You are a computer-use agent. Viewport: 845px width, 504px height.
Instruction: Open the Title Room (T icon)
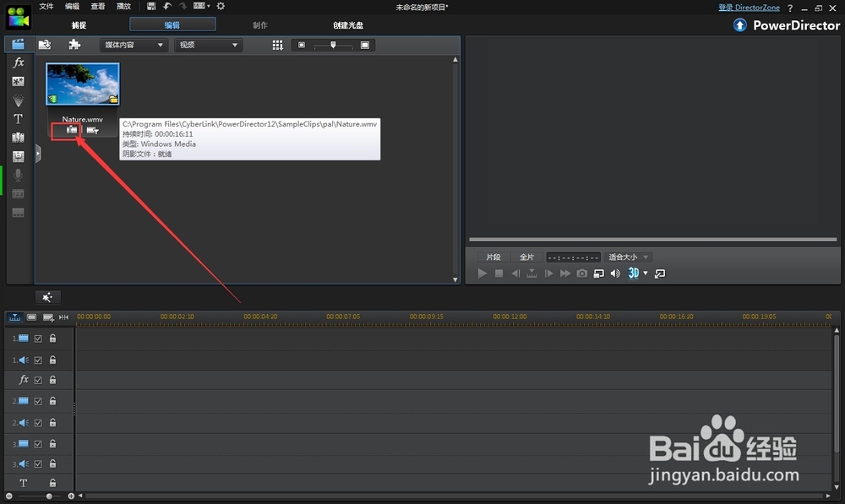coord(19,118)
